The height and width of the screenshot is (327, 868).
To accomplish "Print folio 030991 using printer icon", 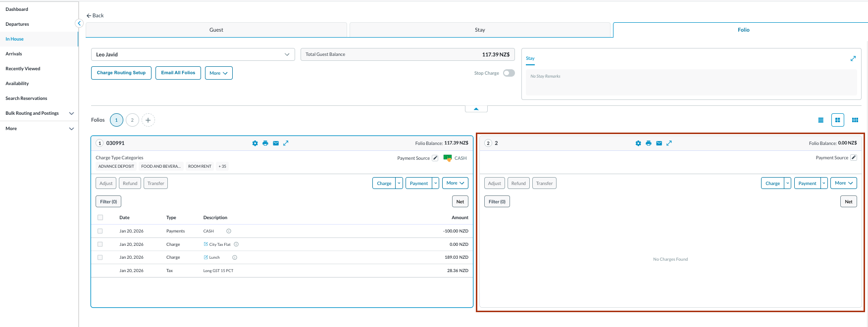I will (x=265, y=143).
